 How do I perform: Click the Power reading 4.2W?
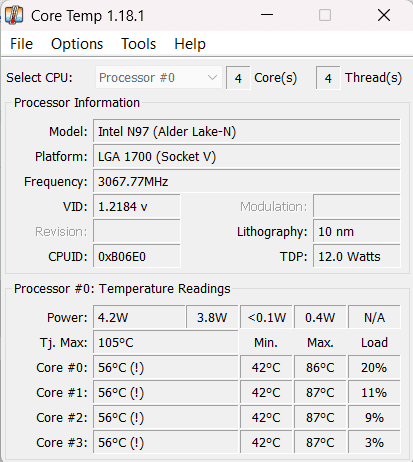pyautogui.click(x=139, y=317)
